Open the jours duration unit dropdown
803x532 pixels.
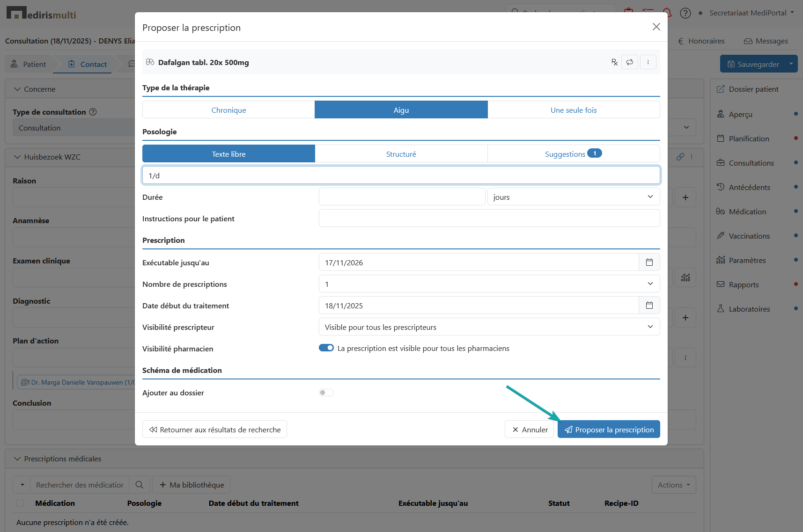pos(574,197)
